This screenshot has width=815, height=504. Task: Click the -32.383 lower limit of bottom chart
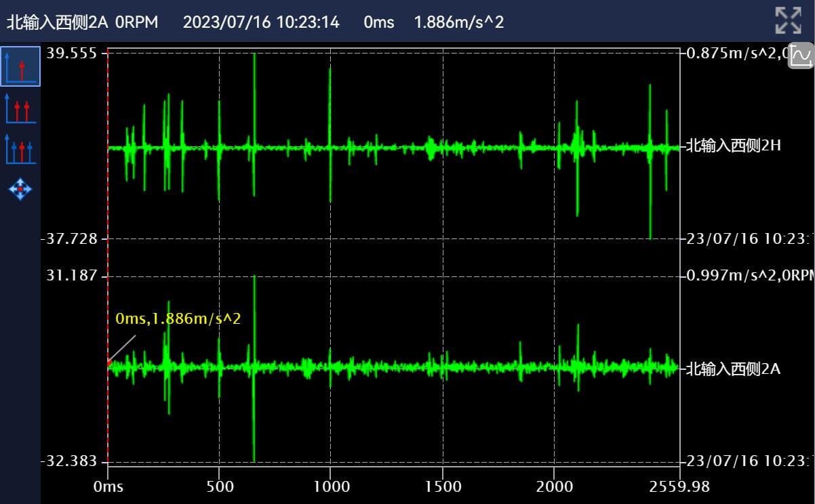coord(73,461)
